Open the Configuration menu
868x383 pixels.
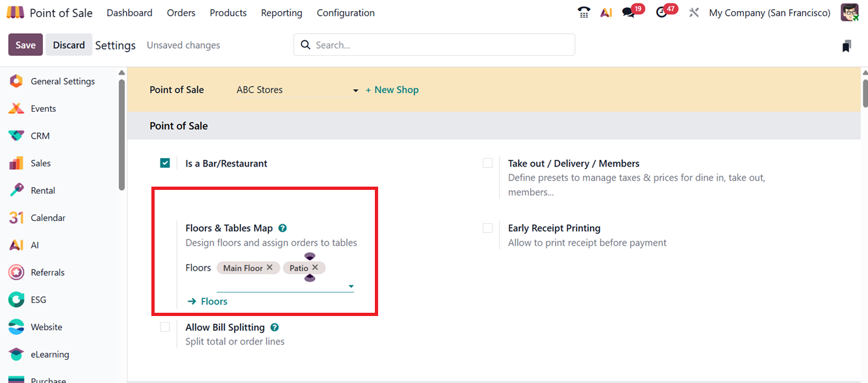(346, 12)
